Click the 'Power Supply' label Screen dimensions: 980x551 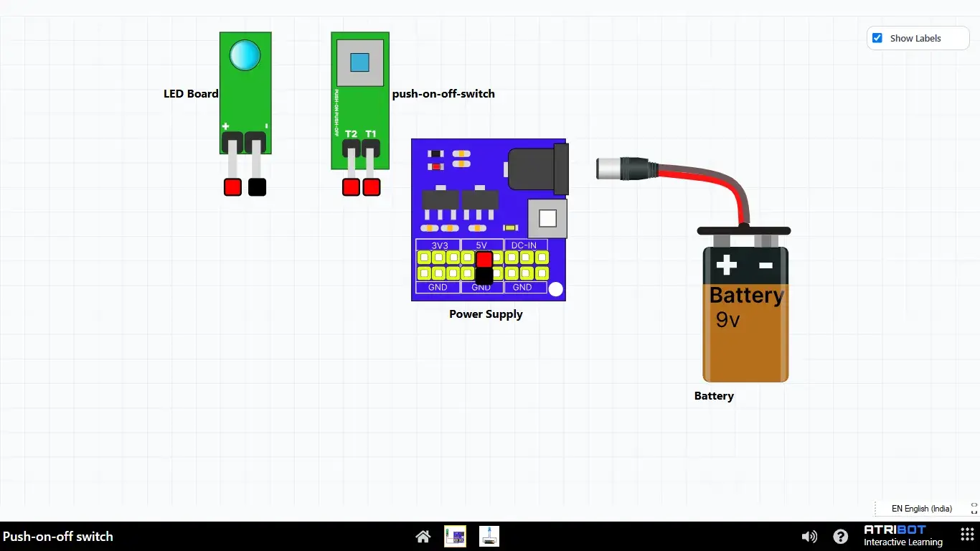click(x=486, y=314)
